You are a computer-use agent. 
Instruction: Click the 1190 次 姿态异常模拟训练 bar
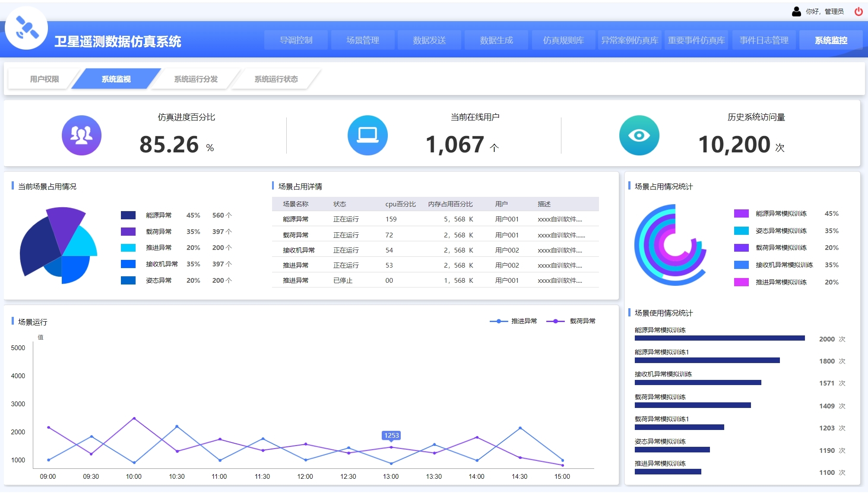[672, 449]
